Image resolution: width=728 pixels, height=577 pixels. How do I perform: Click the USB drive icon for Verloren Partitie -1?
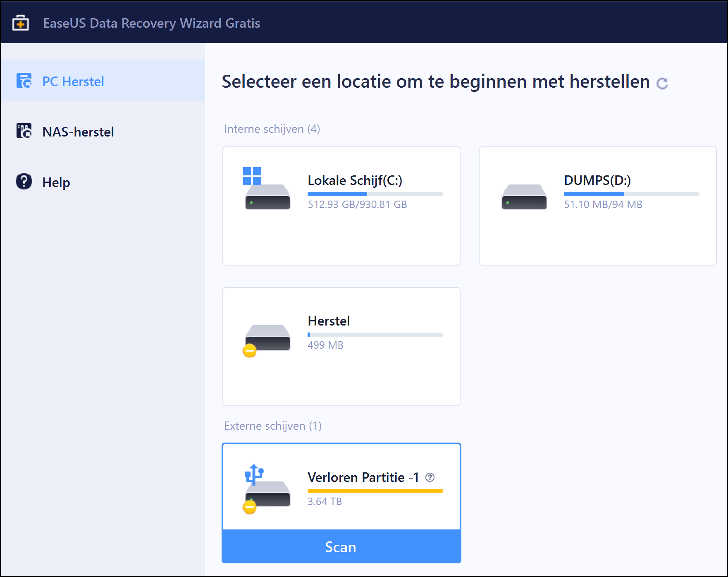(267, 488)
